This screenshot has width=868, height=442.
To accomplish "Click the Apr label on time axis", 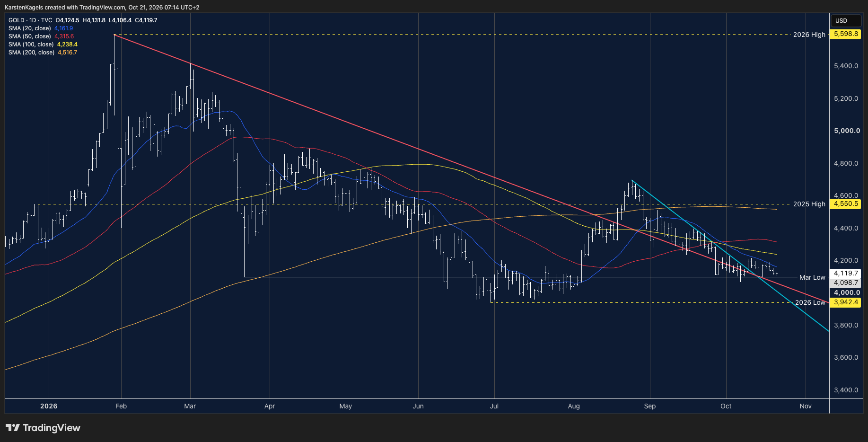I will 270,406.
